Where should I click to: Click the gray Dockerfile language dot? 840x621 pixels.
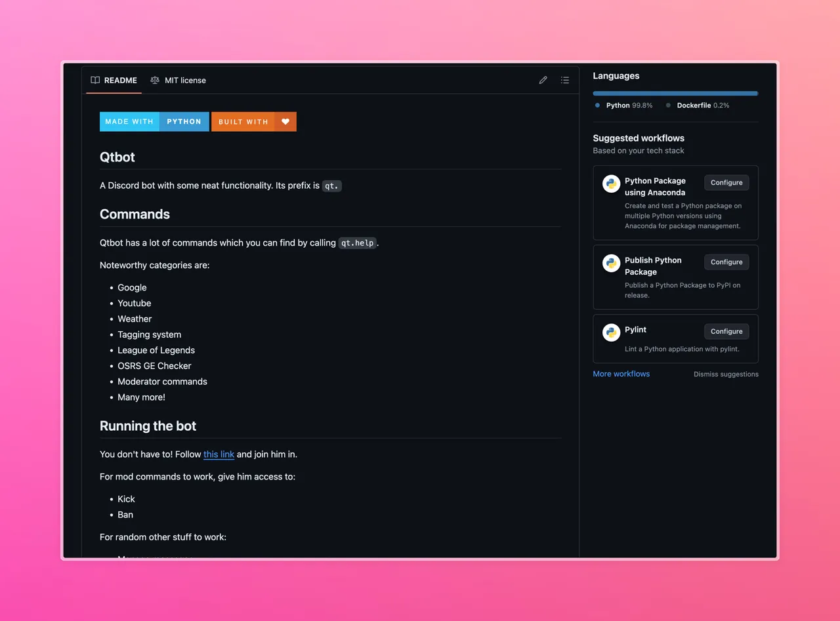[x=668, y=105]
